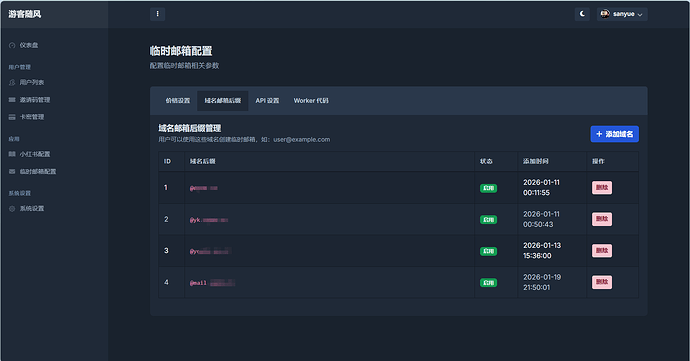The image size is (690, 361).
Task: Click the 用户列表 user icon
Action: pyautogui.click(x=12, y=82)
